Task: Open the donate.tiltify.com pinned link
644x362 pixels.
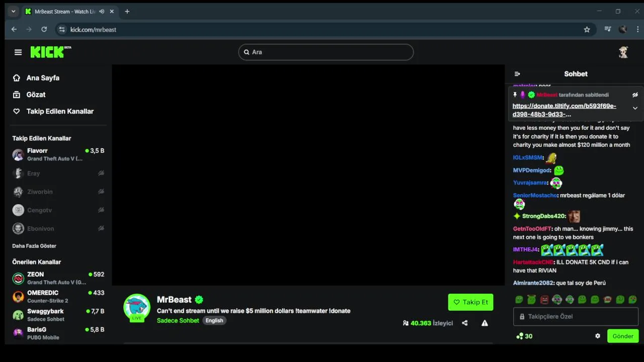Action: point(564,110)
